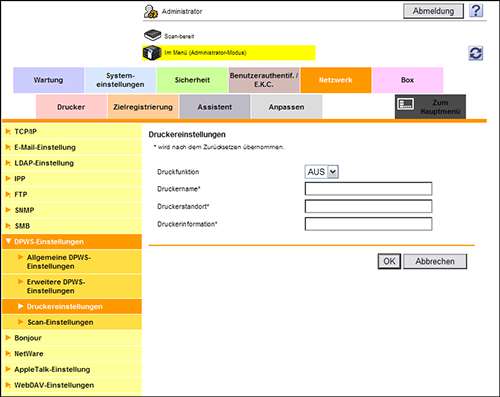Return via the Zum Hauptmenü button

430,107
